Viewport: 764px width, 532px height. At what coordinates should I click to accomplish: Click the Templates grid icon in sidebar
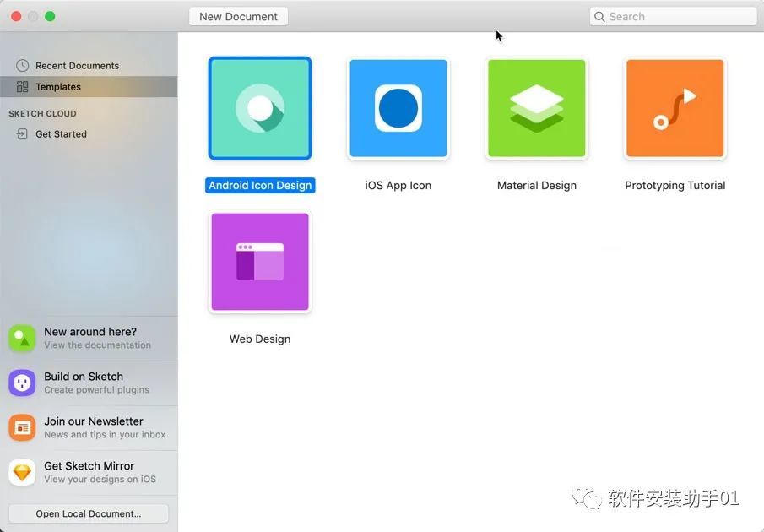(22, 87)
